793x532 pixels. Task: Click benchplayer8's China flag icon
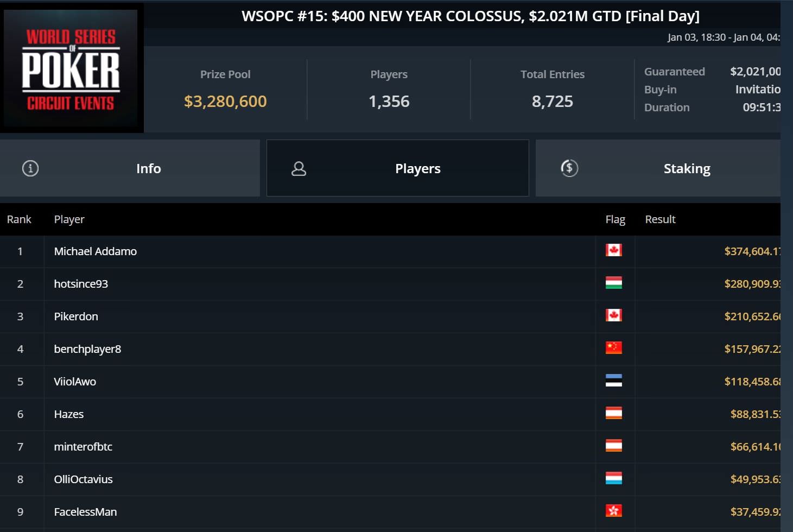click(614, 348)
